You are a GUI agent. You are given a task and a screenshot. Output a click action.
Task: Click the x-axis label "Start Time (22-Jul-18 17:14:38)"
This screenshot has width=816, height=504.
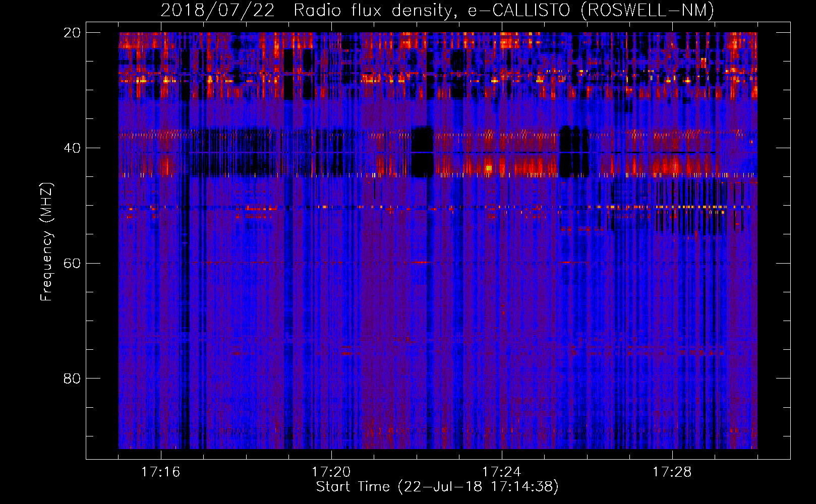click(x=437, y=487)
